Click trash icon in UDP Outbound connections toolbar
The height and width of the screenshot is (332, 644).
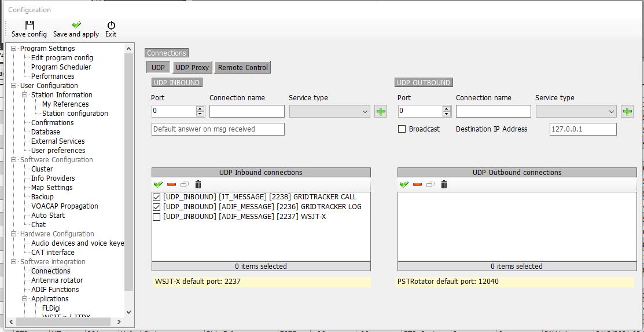pos(444,184)
